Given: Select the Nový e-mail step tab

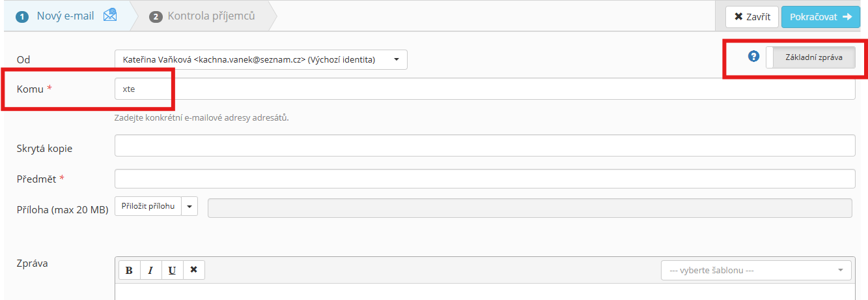Looking at the screenshot, I should click(67, 16).
